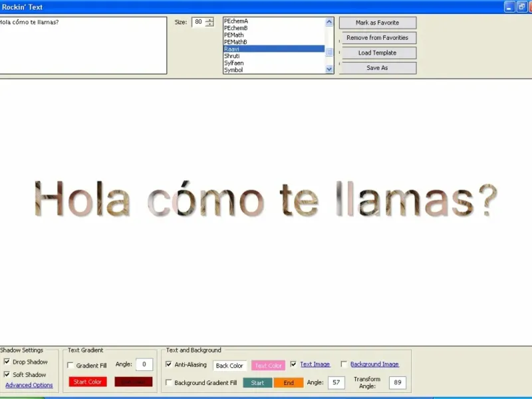
Task: Click the font list scrollbar thumb
Action: [329, 52]
